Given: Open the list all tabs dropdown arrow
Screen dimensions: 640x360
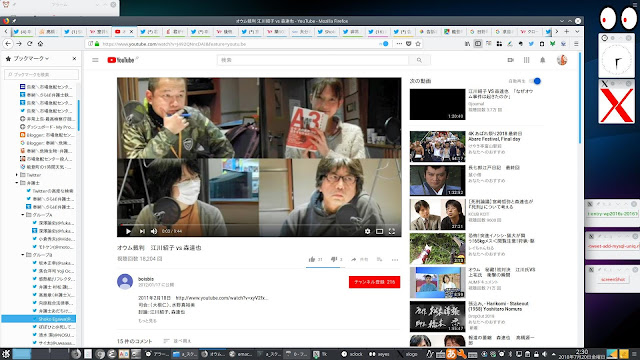Looking at the screenshot, I should click(577, 31).
